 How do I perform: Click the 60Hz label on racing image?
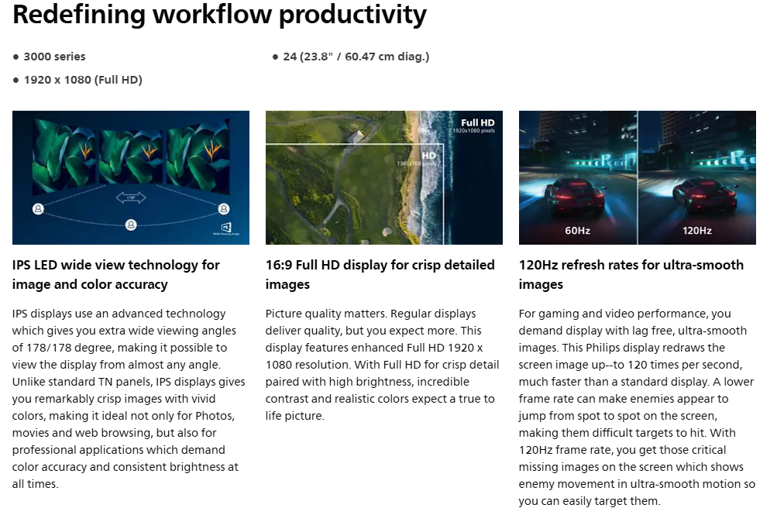click(x=578, y=230)
